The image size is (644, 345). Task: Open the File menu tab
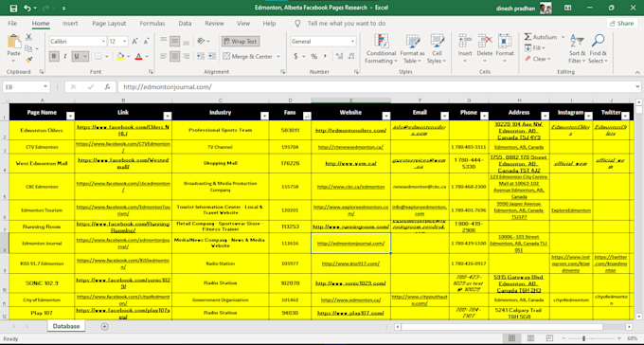12,24
